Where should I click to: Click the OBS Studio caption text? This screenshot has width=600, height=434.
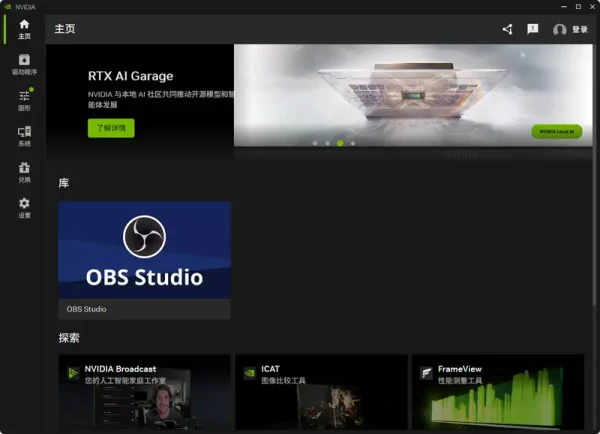[x=86, y=309]
